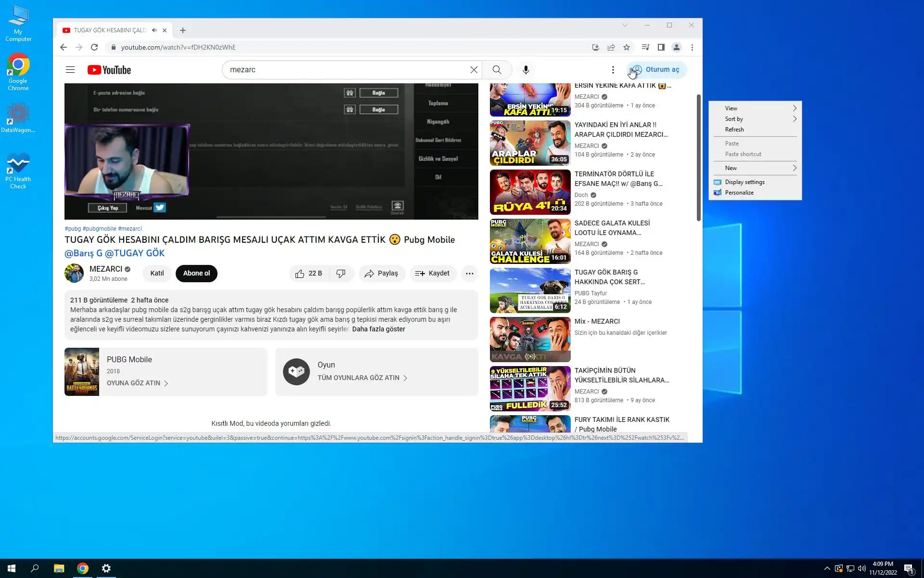Mute the tab via speaker icon
Screen dimensions: 924x578
[x=154, y=30]
